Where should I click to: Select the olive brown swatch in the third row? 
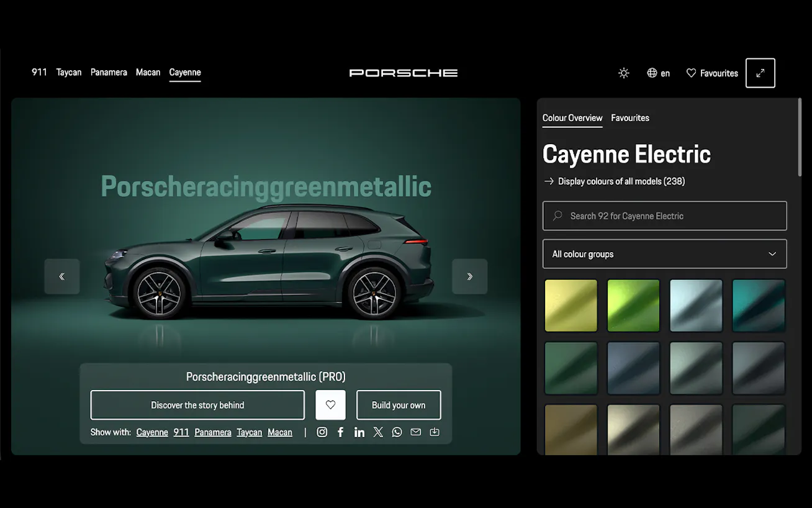[x=571, y=429]
